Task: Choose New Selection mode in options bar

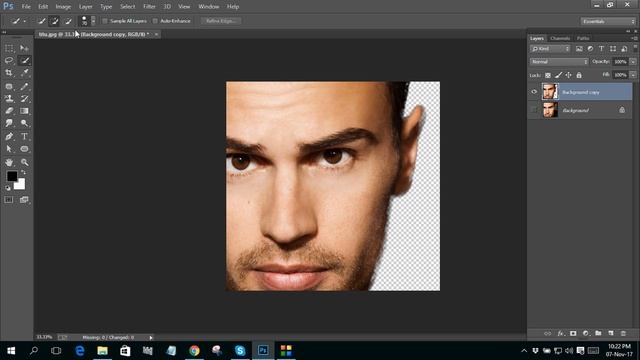Action: (x=41, y=21)
